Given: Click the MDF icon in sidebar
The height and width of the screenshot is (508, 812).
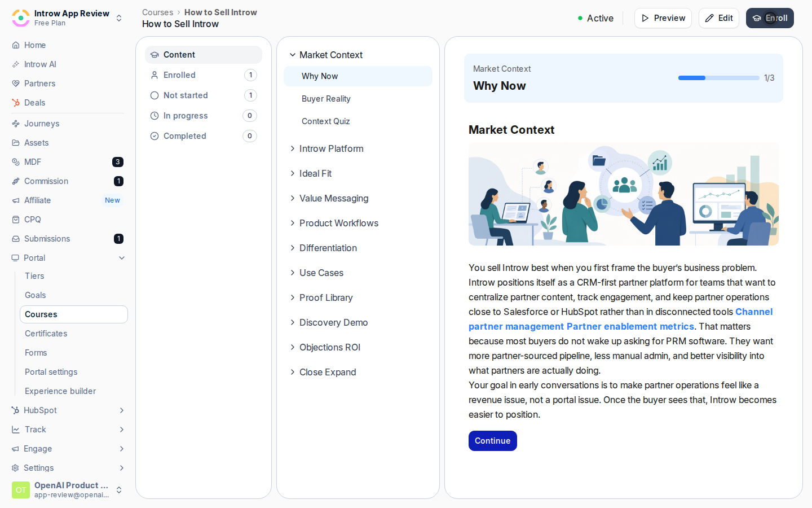Looking at the screenshot, I should 16,162.
